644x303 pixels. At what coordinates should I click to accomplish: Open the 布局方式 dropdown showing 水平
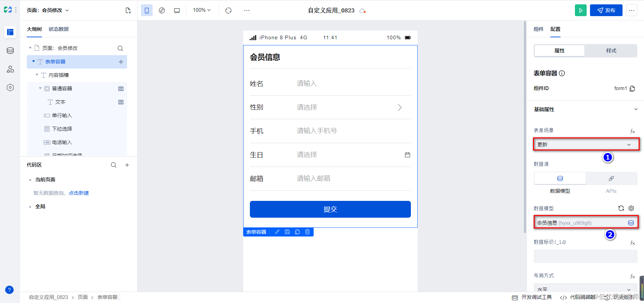click(586, 288)
